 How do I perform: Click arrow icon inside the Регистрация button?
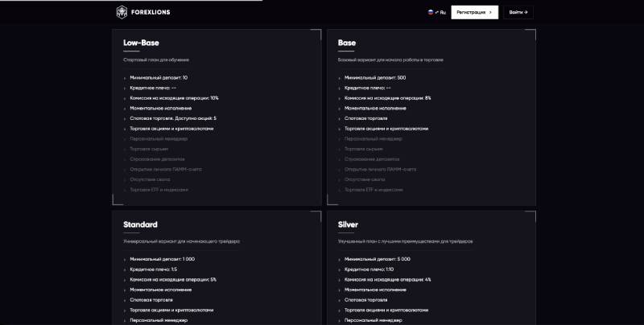click(490, 12)
